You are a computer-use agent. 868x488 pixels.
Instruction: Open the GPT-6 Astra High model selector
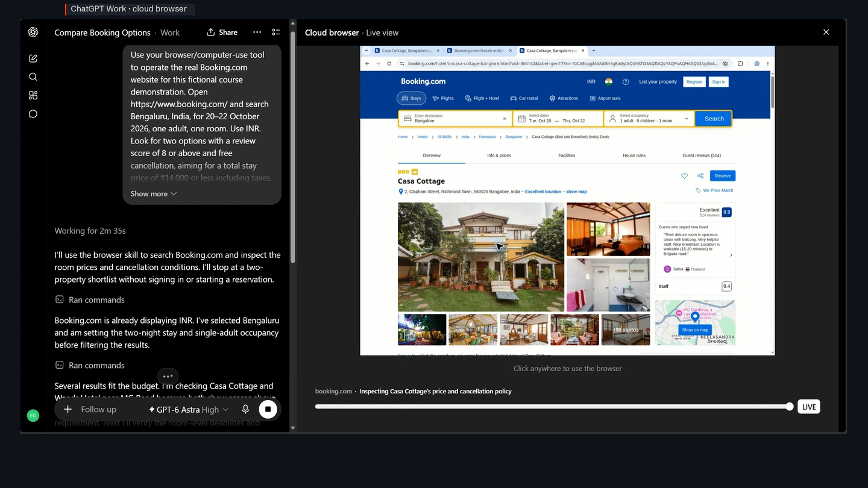coord(189,410)
